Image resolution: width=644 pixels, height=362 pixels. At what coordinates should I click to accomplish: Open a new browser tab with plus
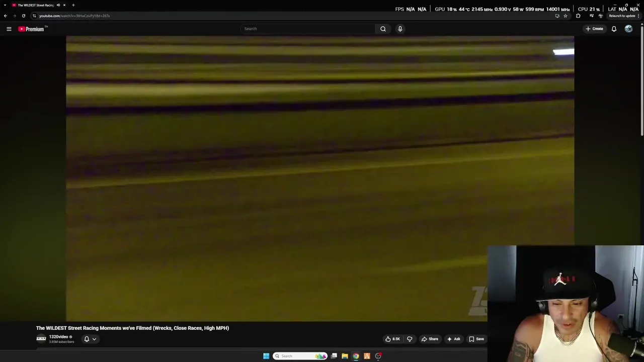click(x=73, y=5)
